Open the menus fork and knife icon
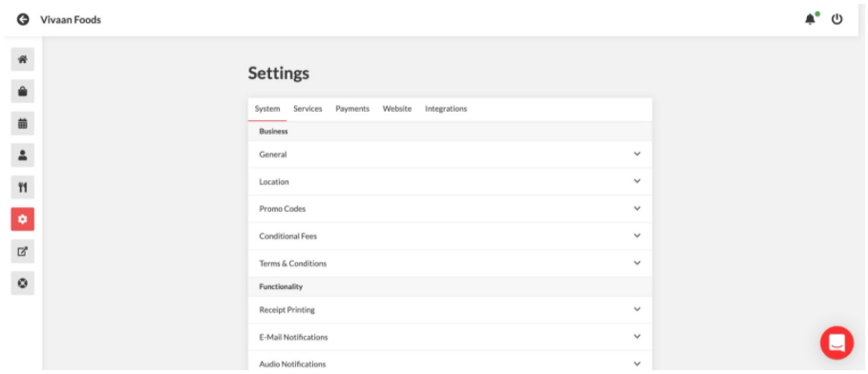Image resolution: width=868 pixels, height=374 pixels. tap(23, 187)
